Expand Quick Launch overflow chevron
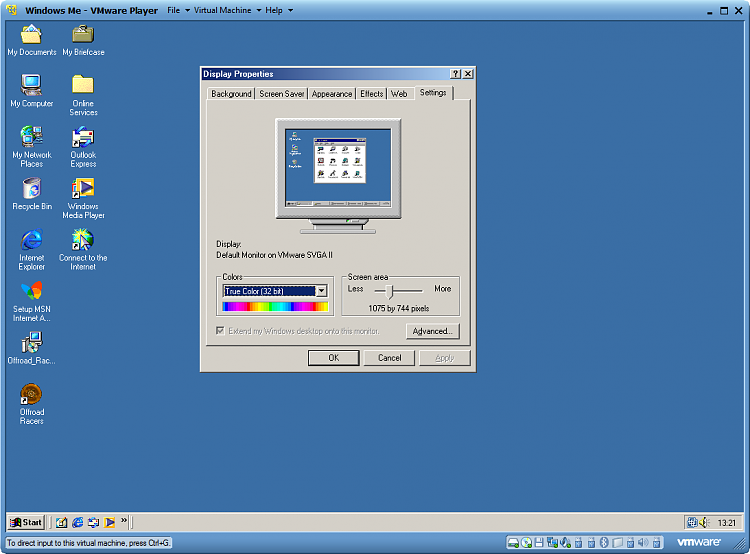The image size is (750, 554). pyautogui.click(x=124, y=520)
